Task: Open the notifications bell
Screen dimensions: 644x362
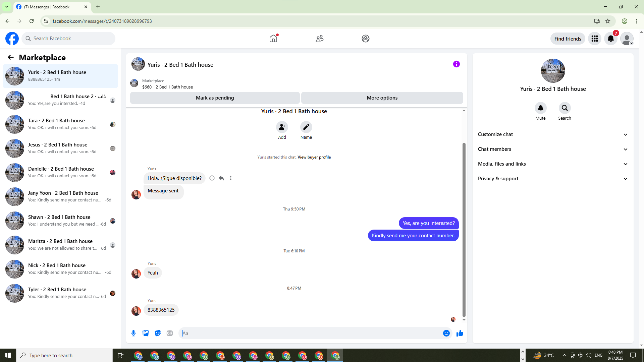Action: pyautogui.click(x=611, y=39)
